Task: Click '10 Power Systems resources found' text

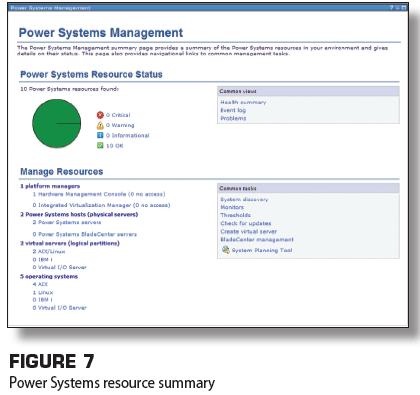Action: [69, 89]
